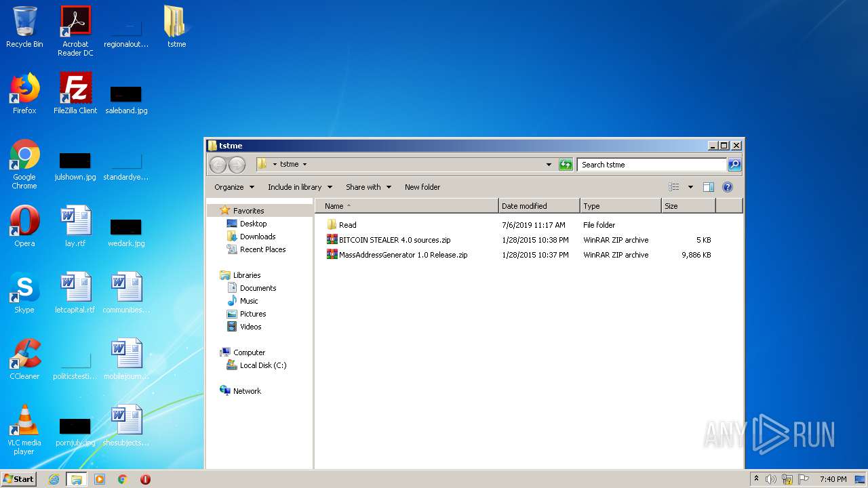Select letcapital.rtf on the desktop
Image resolution: width=868 pixels, height=488 pixels.
point(75,293)
